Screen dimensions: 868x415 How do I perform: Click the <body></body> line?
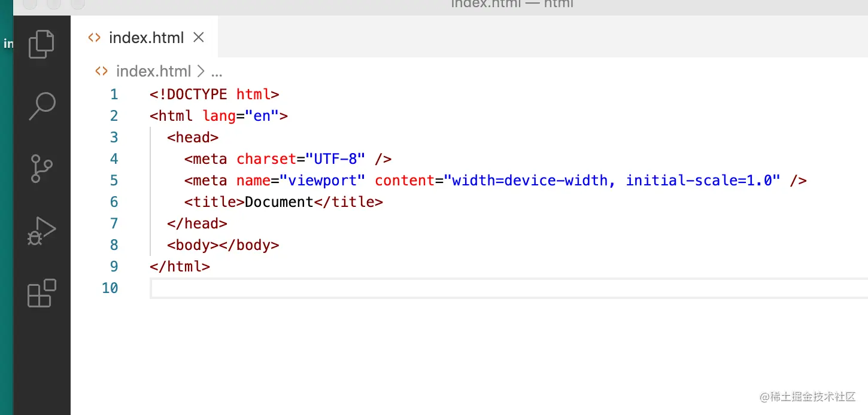pyautogui.click(x=223, y=245)
